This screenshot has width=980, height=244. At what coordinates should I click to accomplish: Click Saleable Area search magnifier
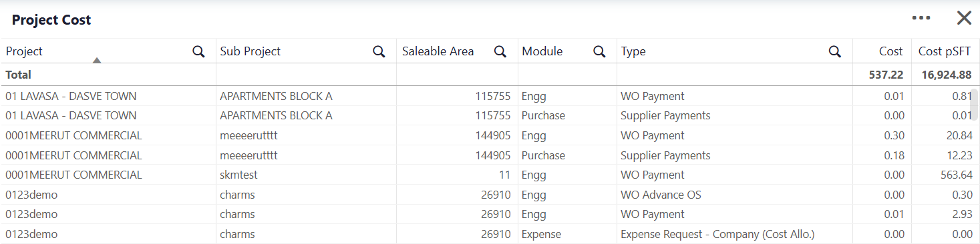[500, 51]
